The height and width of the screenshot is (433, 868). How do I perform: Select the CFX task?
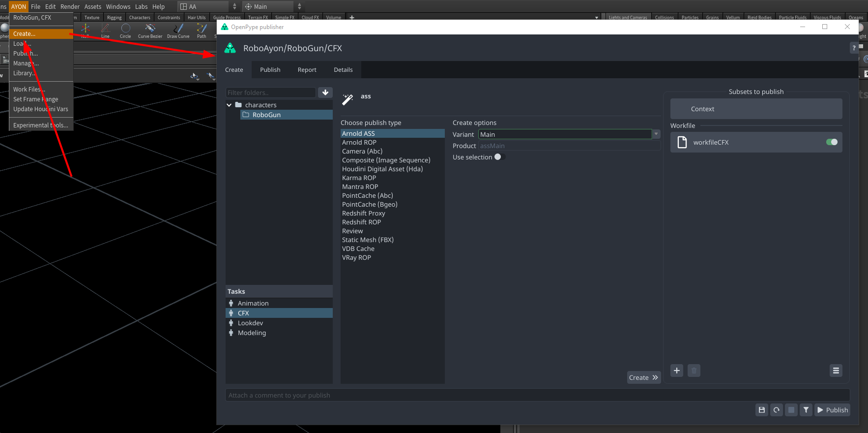(x=279, y=313)
